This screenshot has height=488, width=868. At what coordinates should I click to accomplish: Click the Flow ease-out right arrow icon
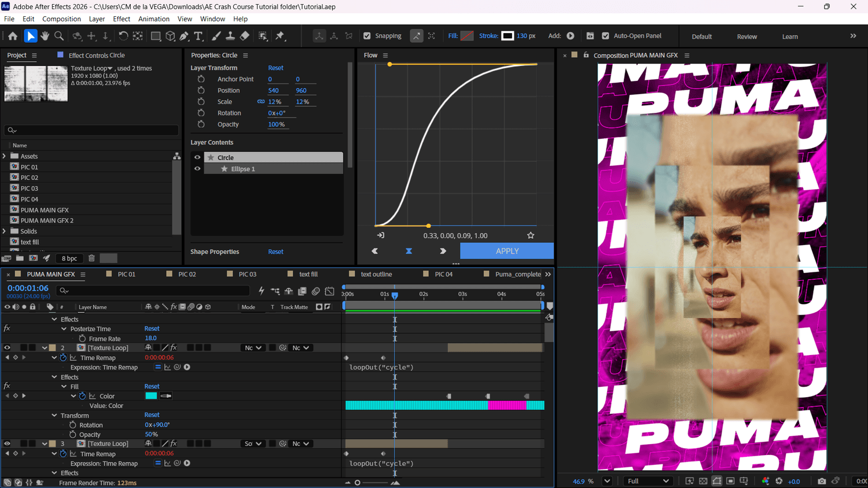click(x=443, y=251)
